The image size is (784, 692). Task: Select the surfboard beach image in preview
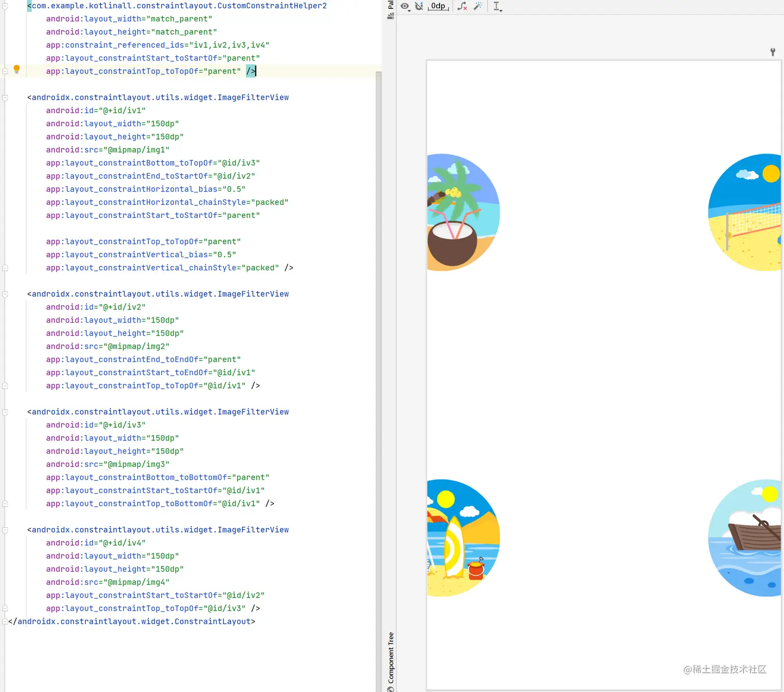(x=463, y=538)
